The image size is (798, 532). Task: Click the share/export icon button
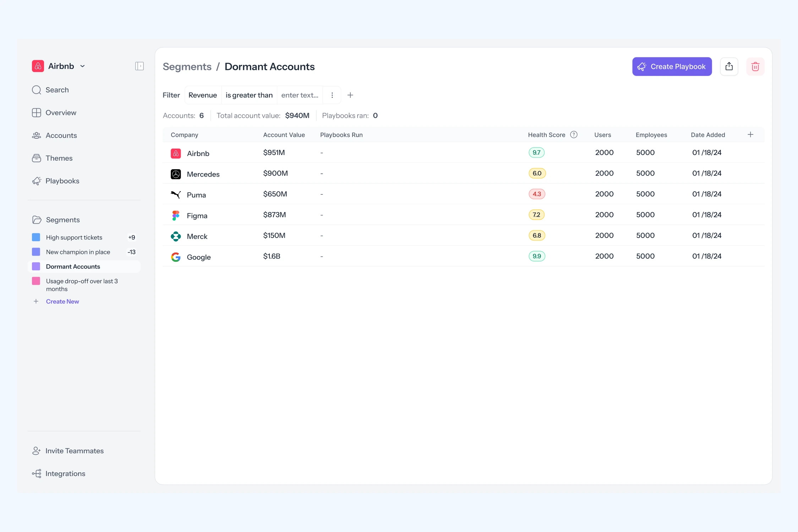pos(729,67)
